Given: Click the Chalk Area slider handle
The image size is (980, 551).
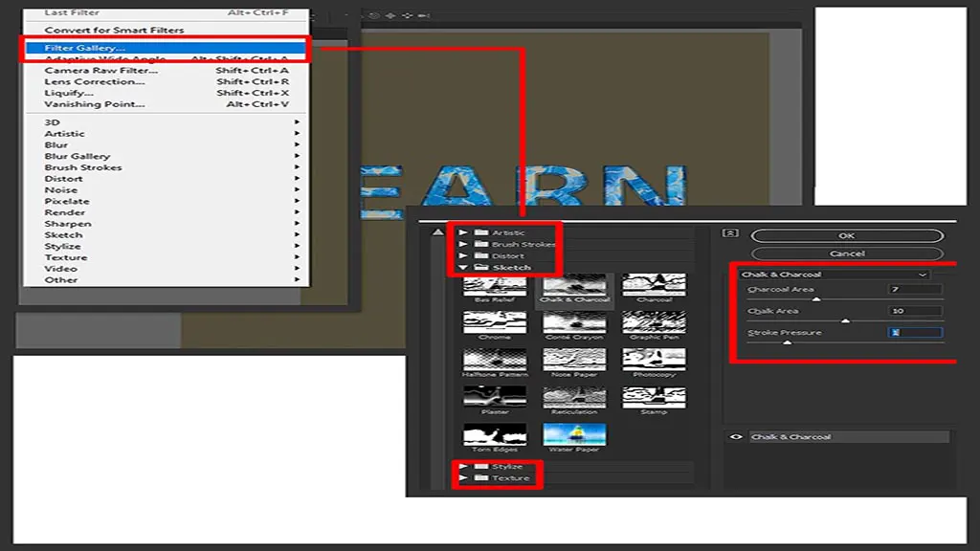Looking at the screenshot, I should pos(846,321).
